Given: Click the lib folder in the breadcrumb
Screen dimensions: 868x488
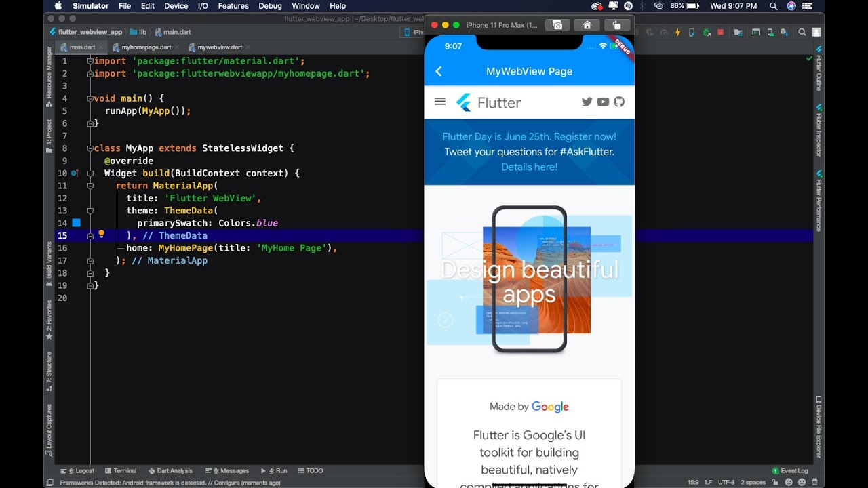Looking at the screenshot, I should pyautogui.click(x=138, y=32).
